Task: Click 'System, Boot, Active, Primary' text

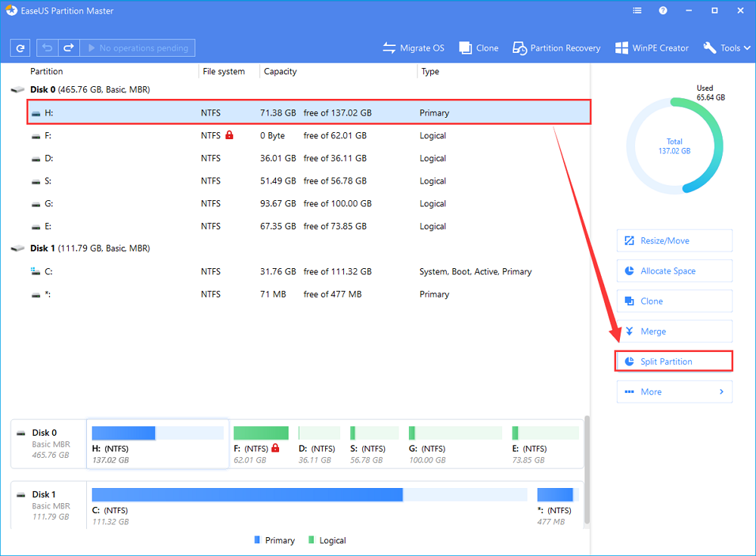Action: click(476, 272)
